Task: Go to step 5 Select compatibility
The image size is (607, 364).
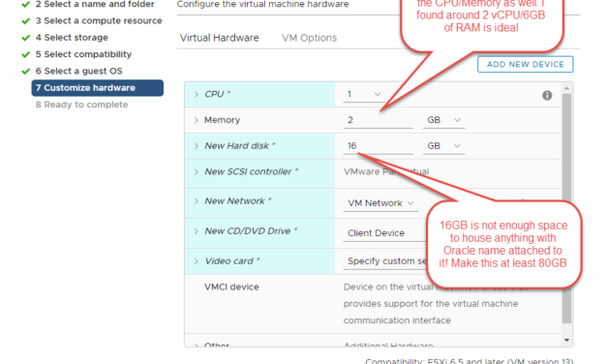Action: tap(83, 54)
